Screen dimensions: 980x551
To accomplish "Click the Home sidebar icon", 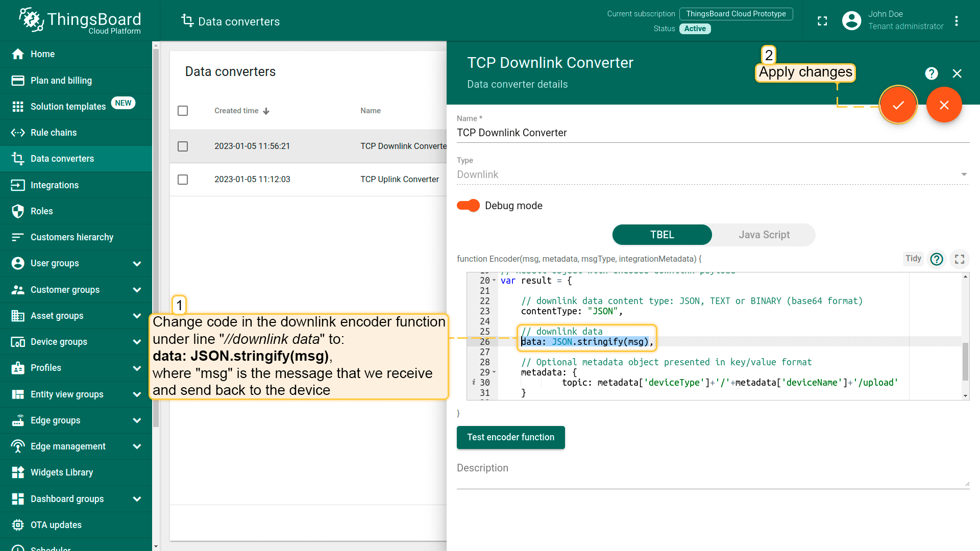I will pyautogui.click(x=18, y=54).
